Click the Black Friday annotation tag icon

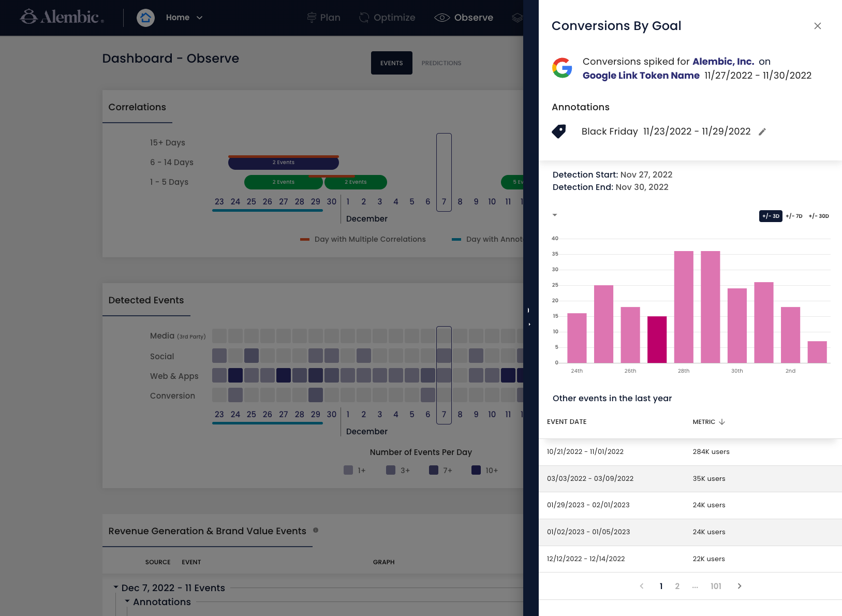tap(559, 131)
